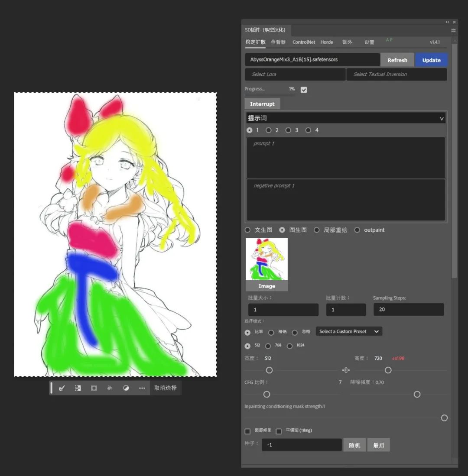Viewport: 468px width, 476px height.
Task: Open the Horde tab
Action: [327, 42]
